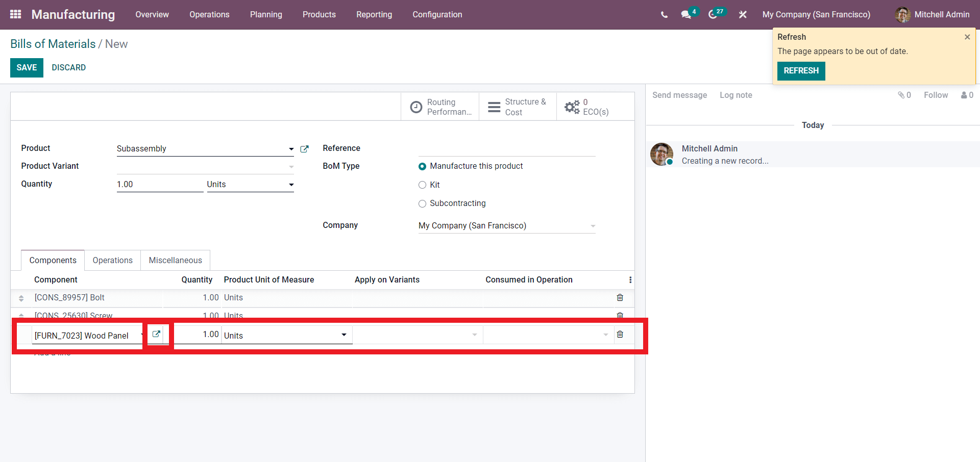Click the ECO(s) gears icon

coord(572,107)
